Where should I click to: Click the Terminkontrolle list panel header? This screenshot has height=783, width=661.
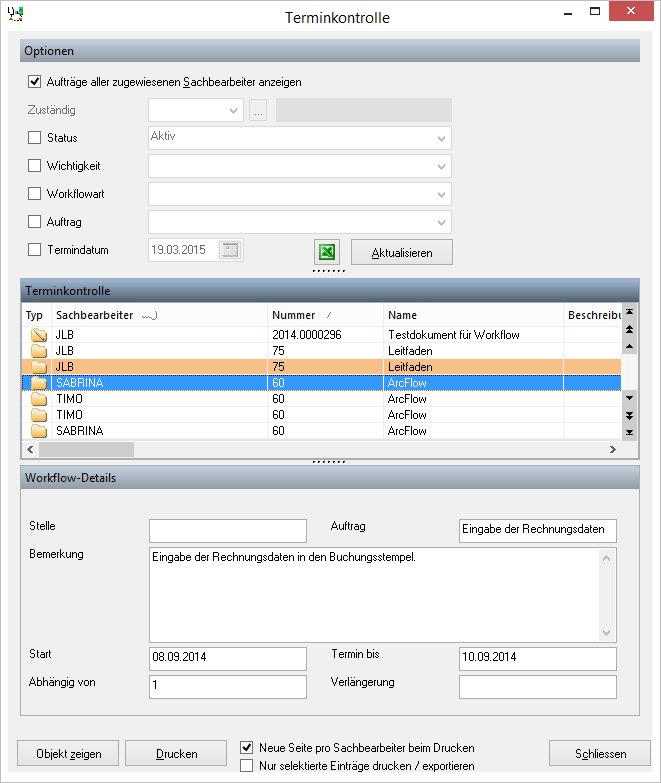click(330, 291)
